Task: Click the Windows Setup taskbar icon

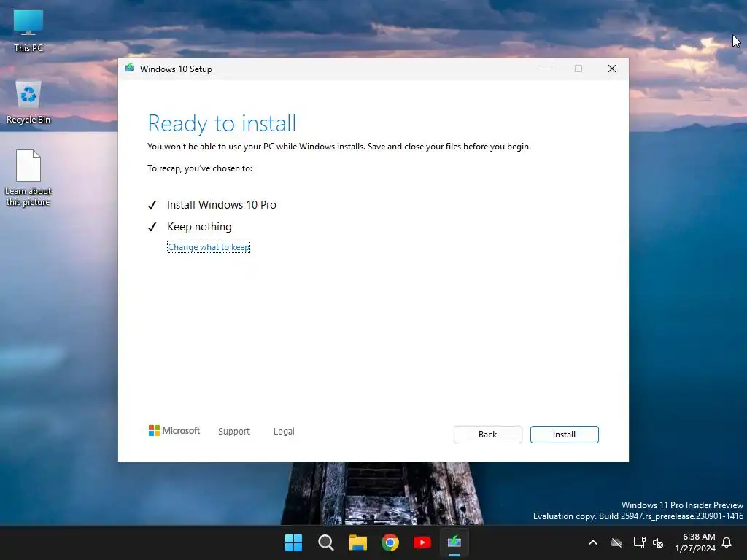Action: pos(454,542)
